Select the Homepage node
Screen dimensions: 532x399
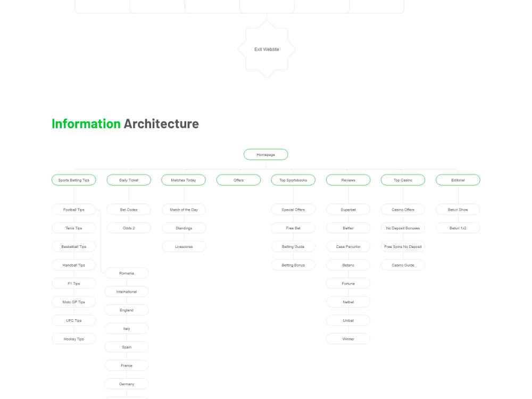[265, 154]
